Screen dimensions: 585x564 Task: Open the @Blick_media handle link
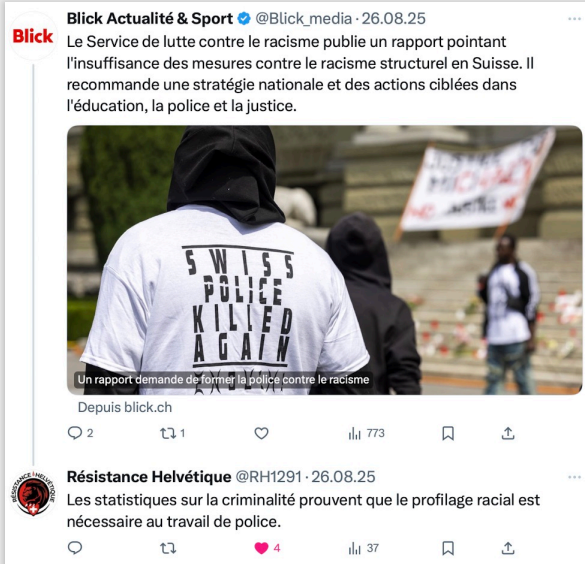pyautogui.click(x=303, y=19)
